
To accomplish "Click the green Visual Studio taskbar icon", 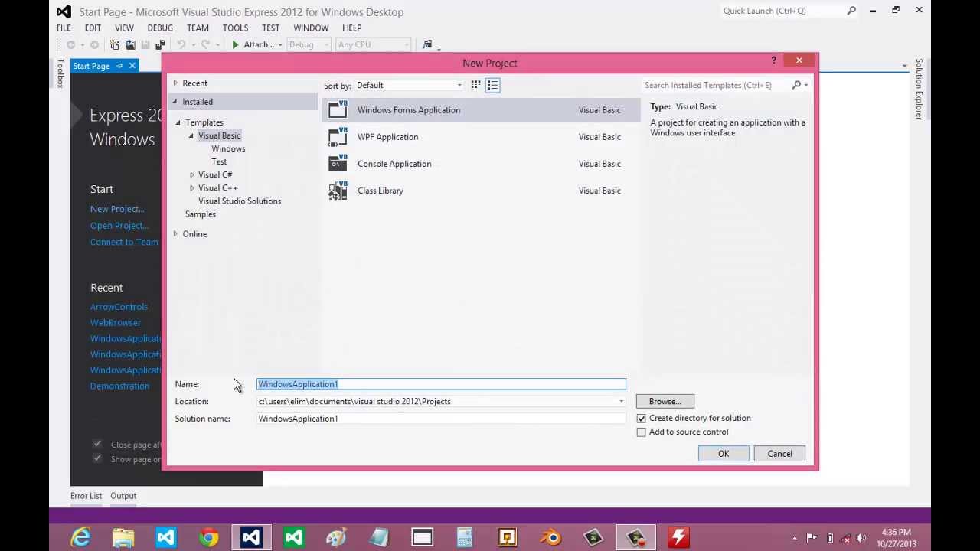I will pyautogui.click(x=293, y=537).
